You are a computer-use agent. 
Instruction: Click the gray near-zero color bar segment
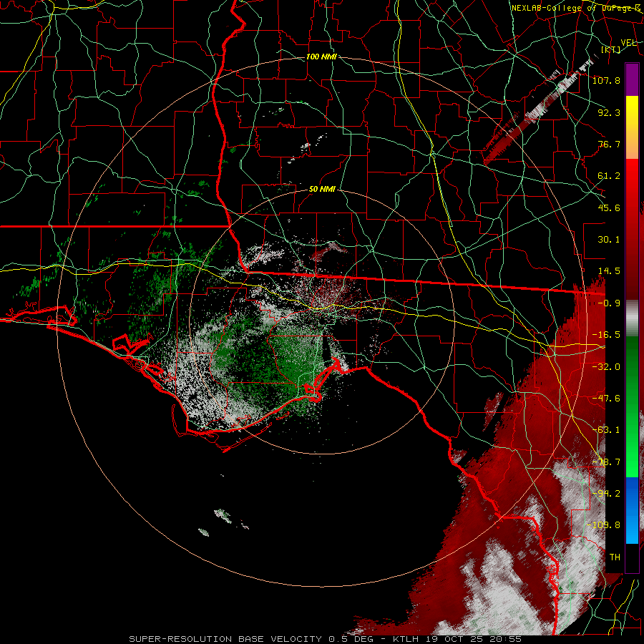pyautogui.click(x=632, y=318)
